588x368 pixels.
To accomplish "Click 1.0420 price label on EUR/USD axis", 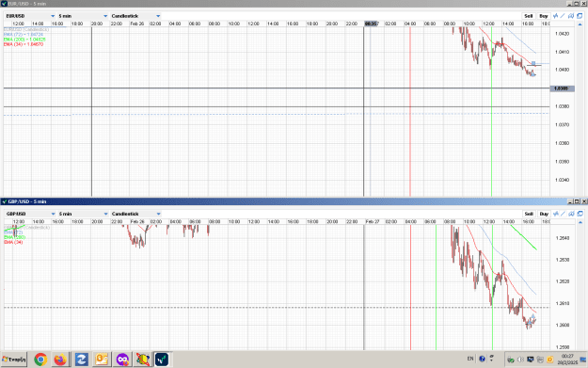I will [x=562, y=34].
